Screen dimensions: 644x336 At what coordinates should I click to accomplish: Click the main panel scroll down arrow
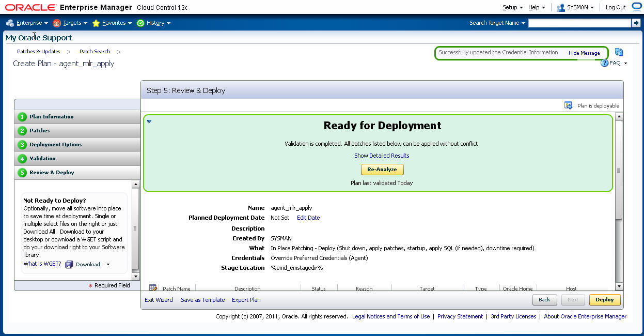tap(619, 286)
